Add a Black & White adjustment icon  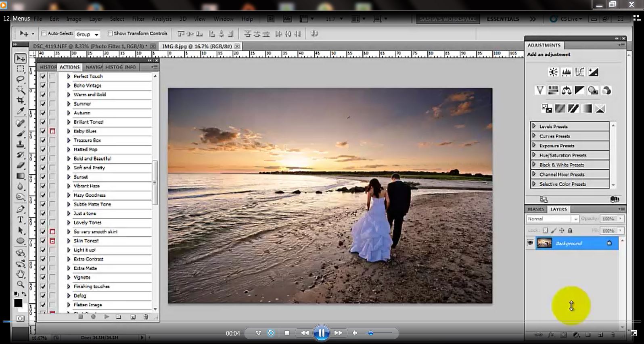click(580, 90)
